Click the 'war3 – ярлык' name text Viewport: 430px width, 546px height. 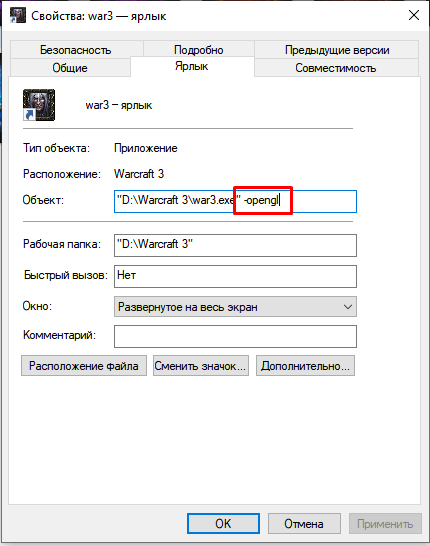[x=119, y=105]
